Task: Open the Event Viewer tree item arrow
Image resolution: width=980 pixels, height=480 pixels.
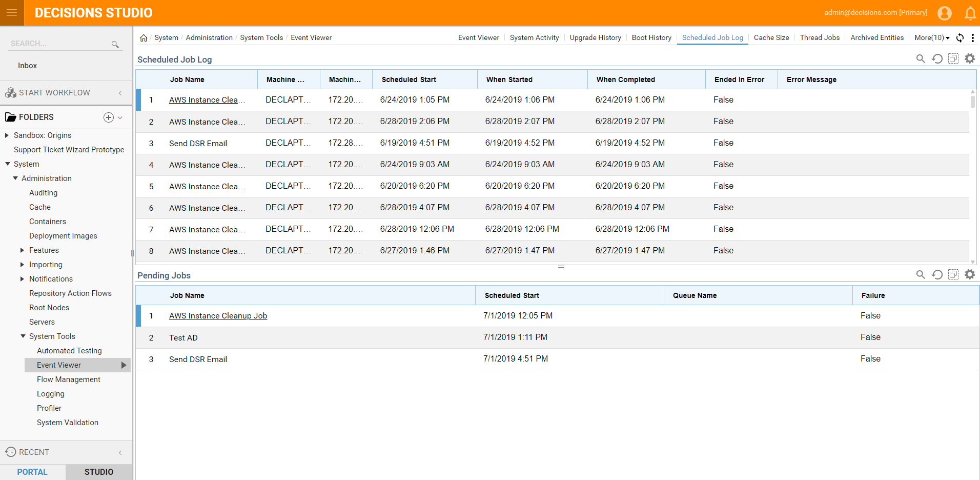Action: coord(124,365)
